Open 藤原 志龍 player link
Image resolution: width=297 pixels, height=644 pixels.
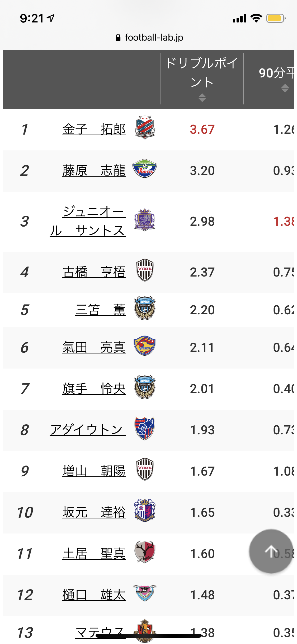pyautogui.click(x=94, y=171)
